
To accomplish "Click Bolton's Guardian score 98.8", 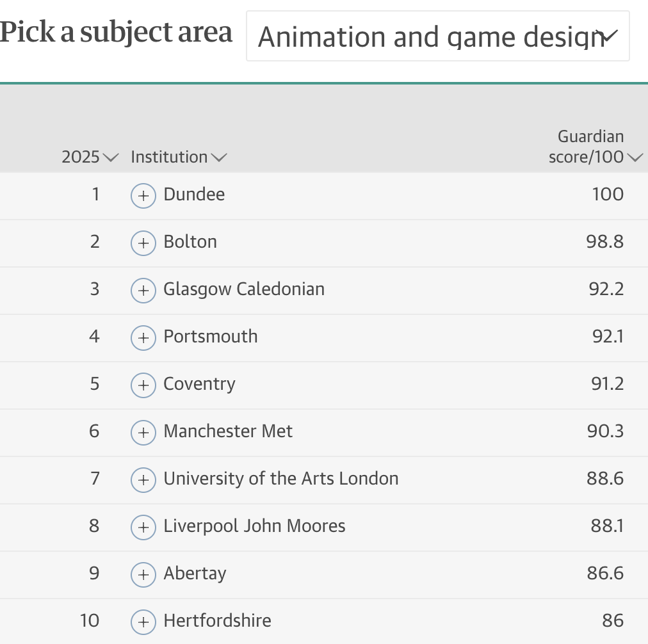I will tap(604, 241).
